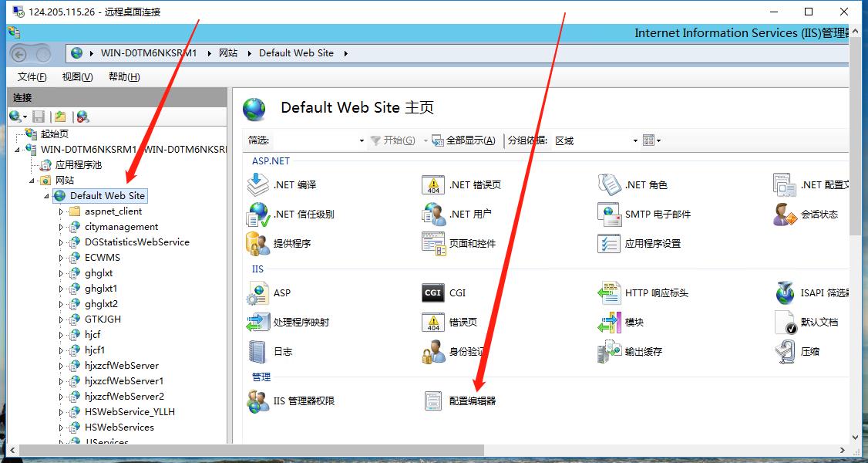Select 应用程序池 in the connections tree

78,165
